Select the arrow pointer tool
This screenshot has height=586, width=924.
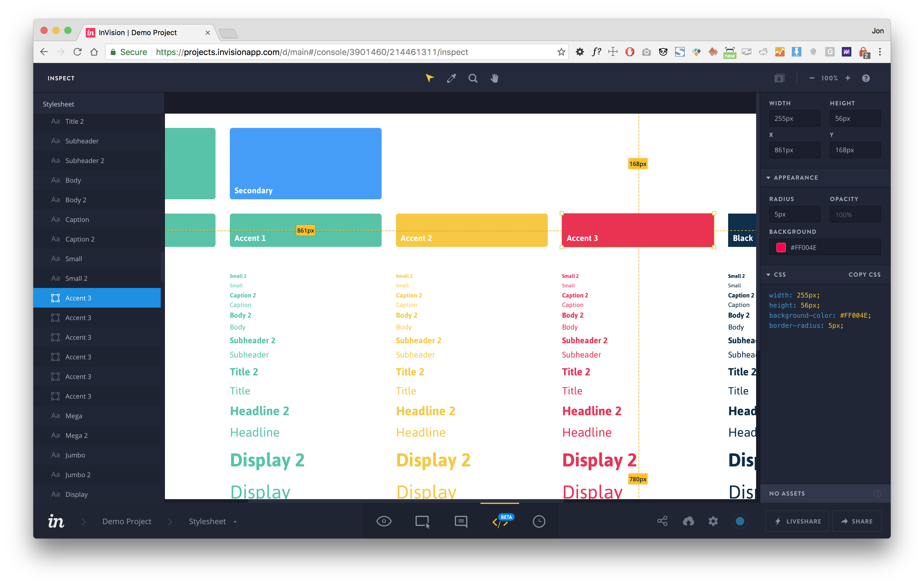429,78
